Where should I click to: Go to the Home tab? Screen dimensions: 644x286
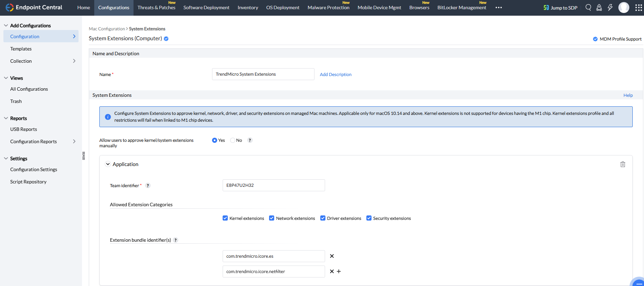(84, 7)
